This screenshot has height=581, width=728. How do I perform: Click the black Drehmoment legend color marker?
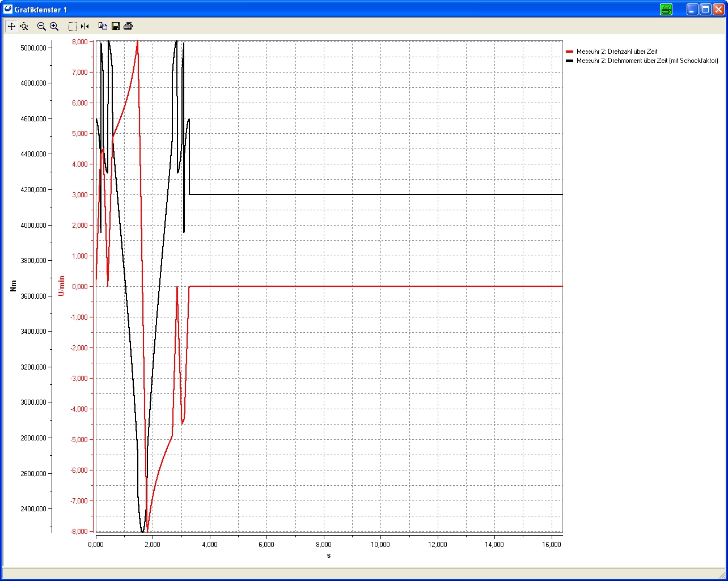click(570, 61)
